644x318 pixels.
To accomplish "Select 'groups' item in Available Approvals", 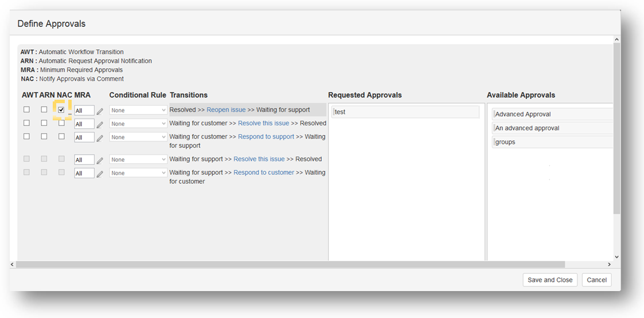I will coord(551,142).
